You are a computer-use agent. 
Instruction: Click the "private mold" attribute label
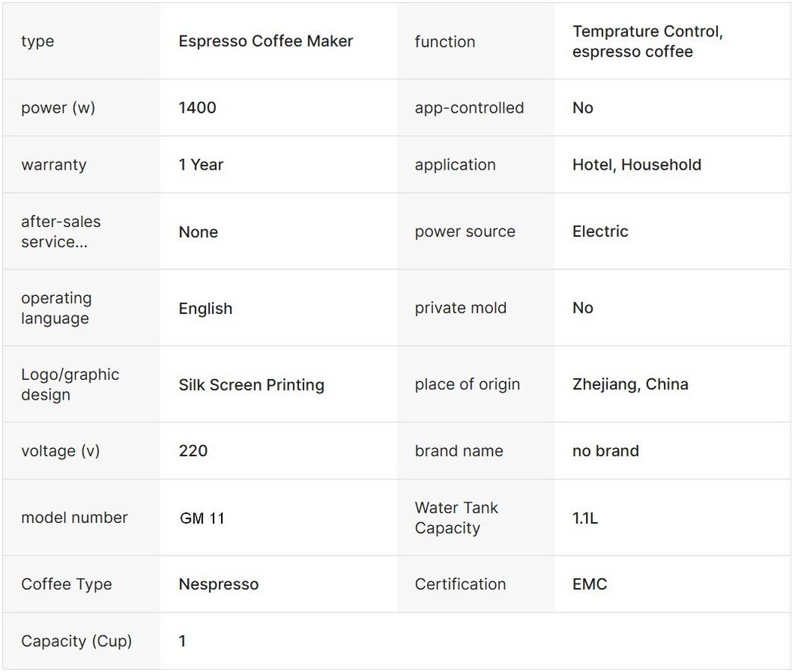coord(460,308)
